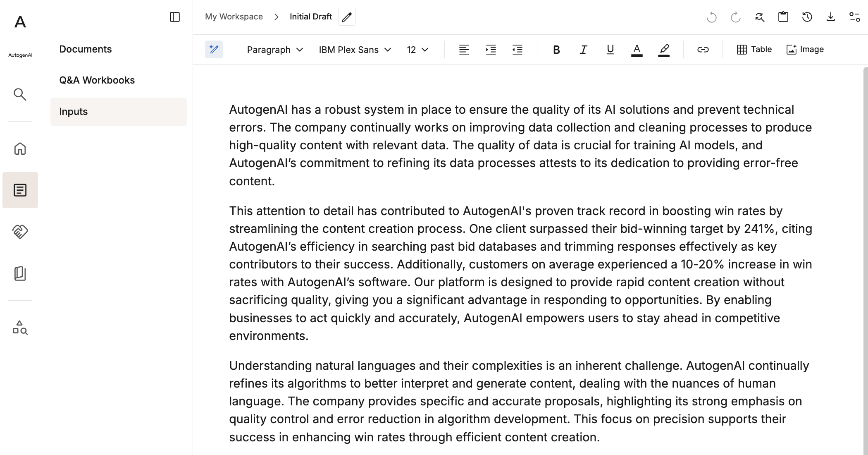Open the Paragraph style dropdown
The width and height of the screenshot is (868, 455).
coord(275,50)
